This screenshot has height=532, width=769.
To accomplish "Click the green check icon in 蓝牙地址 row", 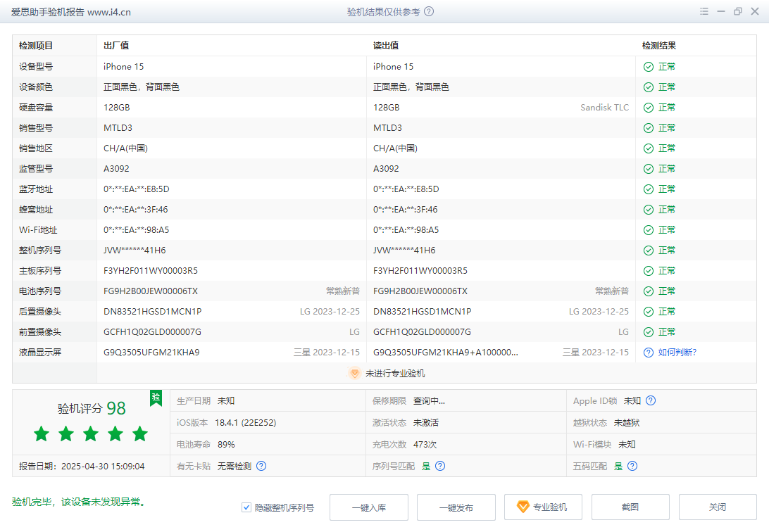I will (x=649, y=189).
